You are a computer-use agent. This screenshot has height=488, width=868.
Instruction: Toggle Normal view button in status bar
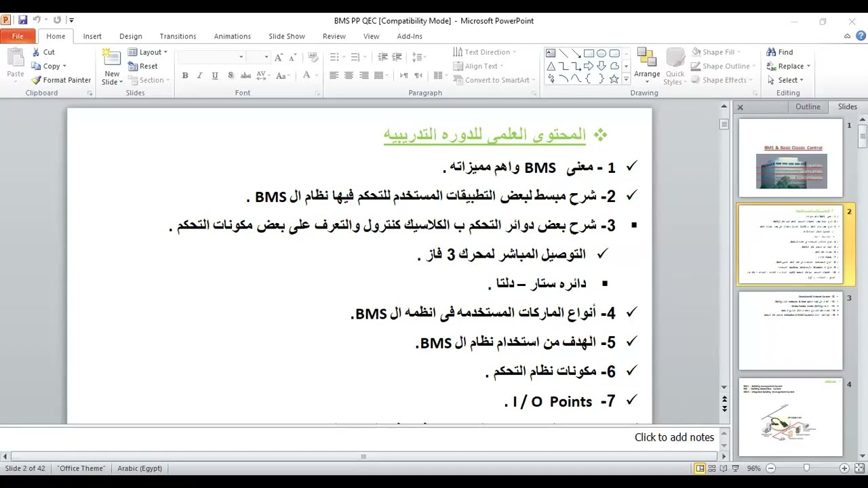click(x=701, y=468)
